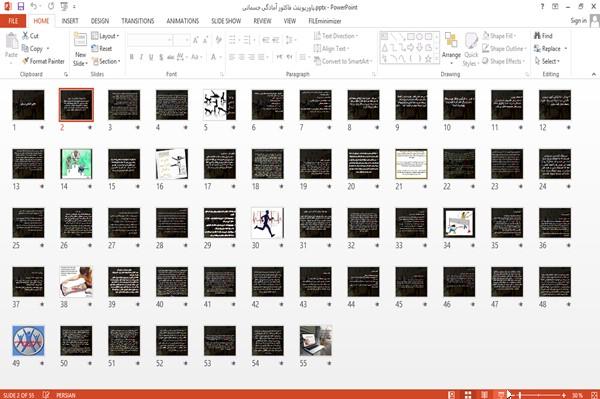
Task: Open the Shape Effects dropdown
Action: point(503,61)
